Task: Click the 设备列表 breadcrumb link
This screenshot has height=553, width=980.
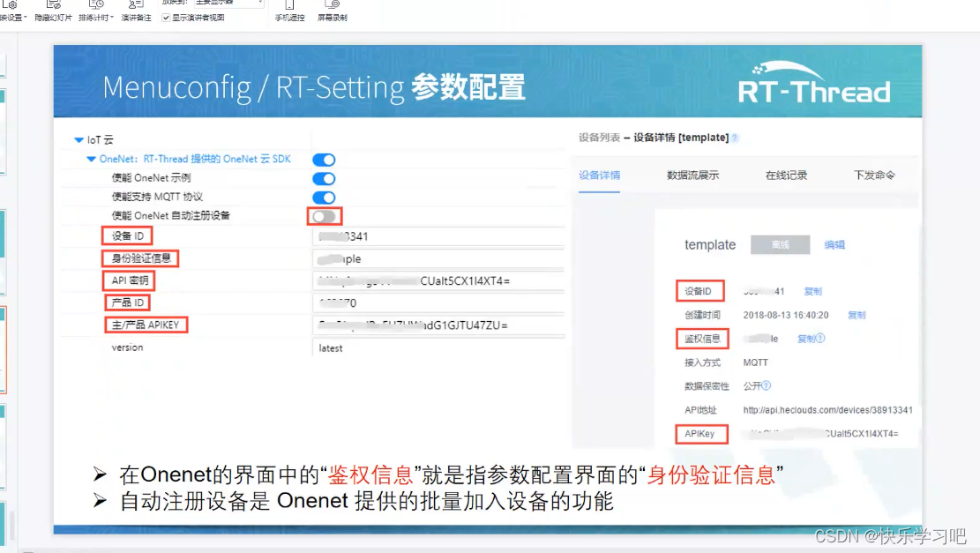Action: (x=599, y=138)
